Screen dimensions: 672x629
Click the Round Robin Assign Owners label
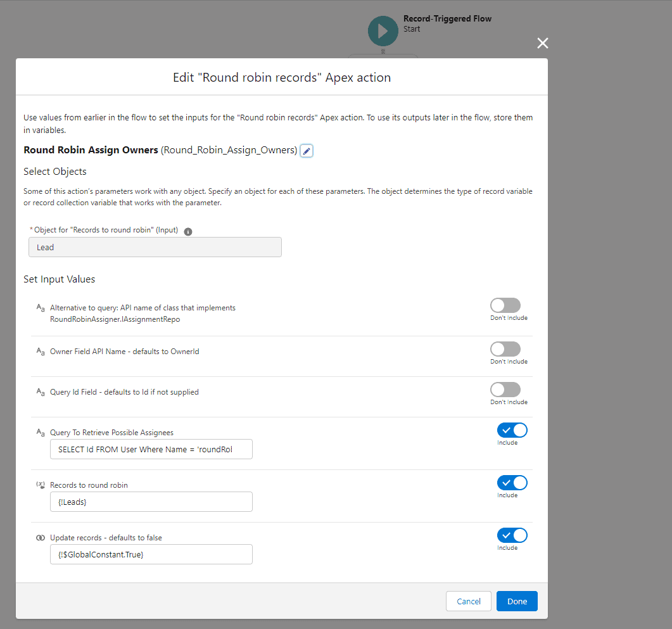91,150
